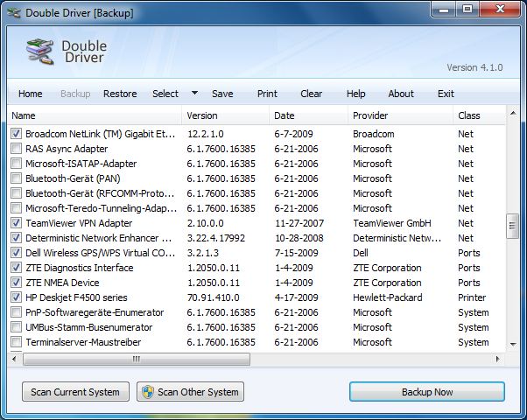The image size is (527, 420).
Task: Tick UMBus-Stamm-Busenumerator checkbox
Action: click(16, 327)
